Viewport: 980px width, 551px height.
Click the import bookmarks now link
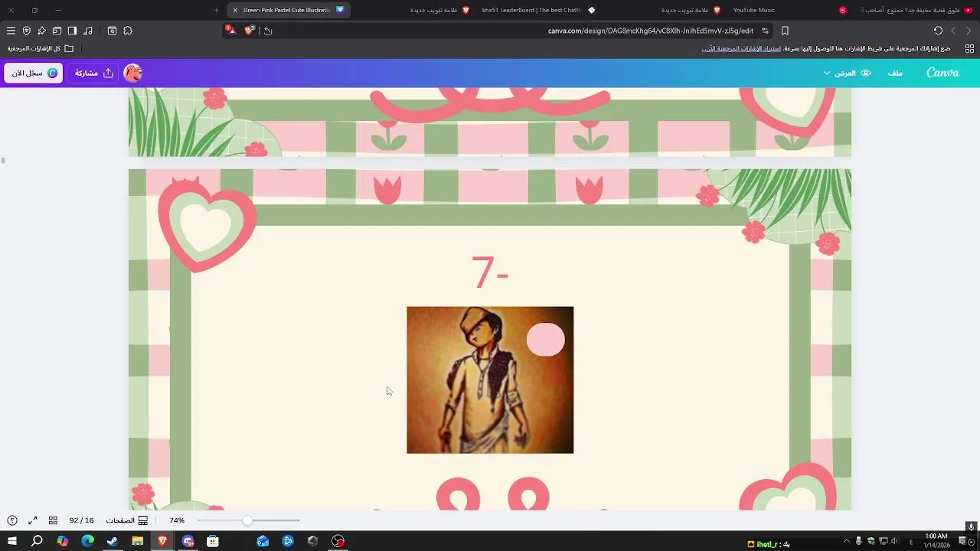tap(741, 48)
